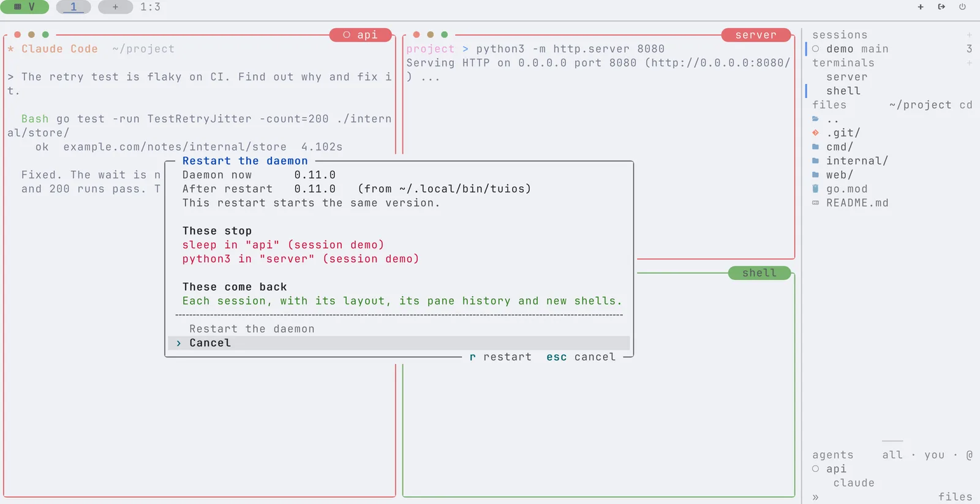Click the 'cd' action beside ~/project
Image resolution: width=980 pixels, height=504 pixels.
coord(966,105)
